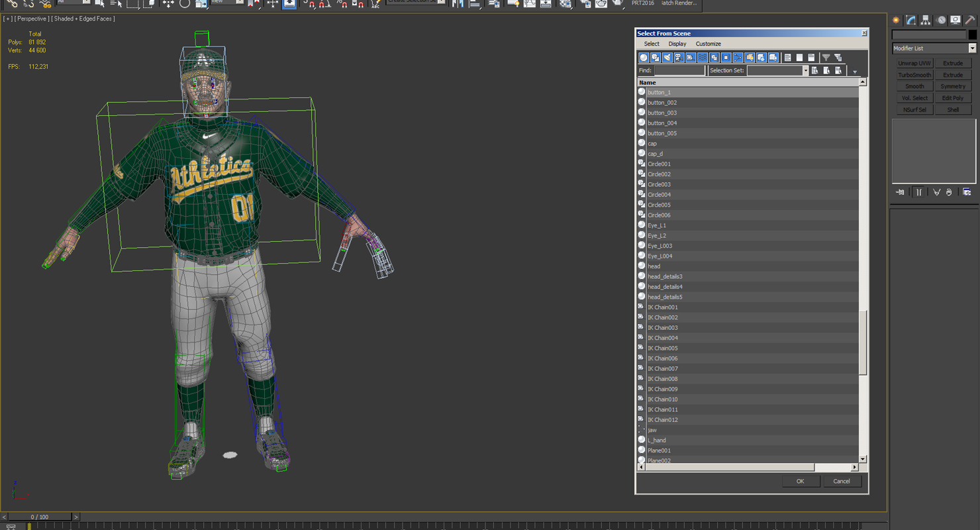Image resolution: width=980 pixels, height=530 pixels.
Task: Toggle Display Groups filter icon
Action: tap(714, 58)
